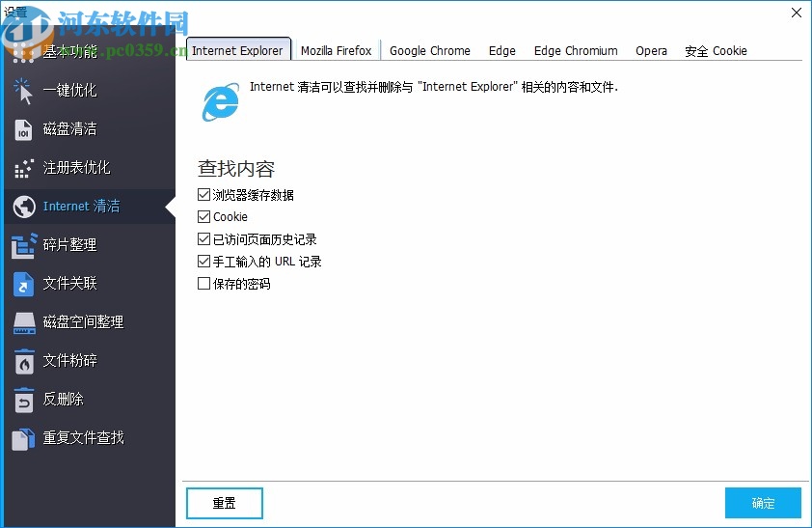
Task: Click the disk space drive icon
Action: (x=24, y=322)
